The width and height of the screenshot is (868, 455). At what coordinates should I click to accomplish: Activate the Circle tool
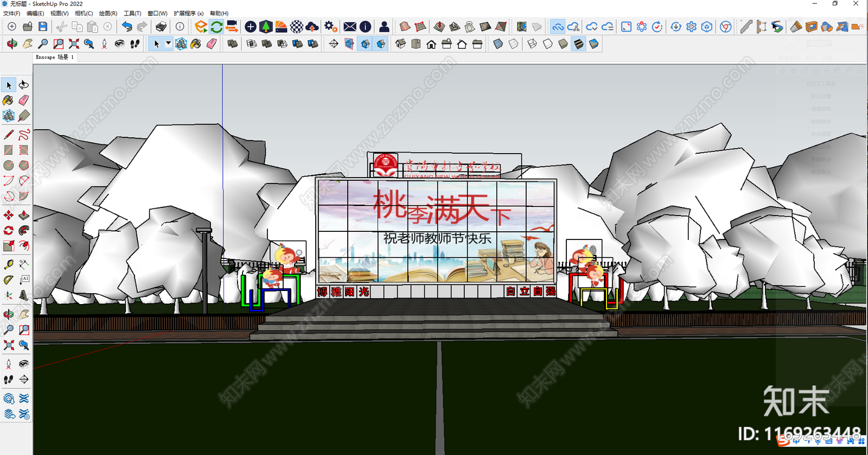(9, 165)
